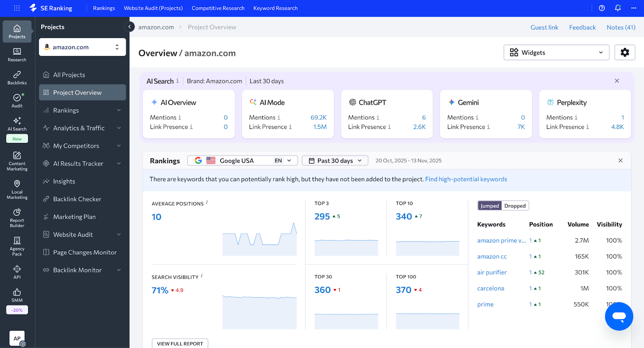Open the chat support bubble
The width and height of the screenshot is (644, 348).
(x=619, y=316)
